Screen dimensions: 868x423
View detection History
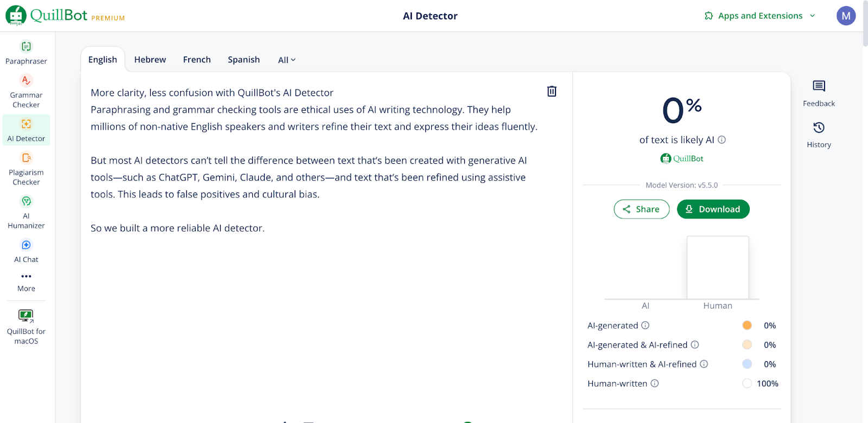pos(819,134)
